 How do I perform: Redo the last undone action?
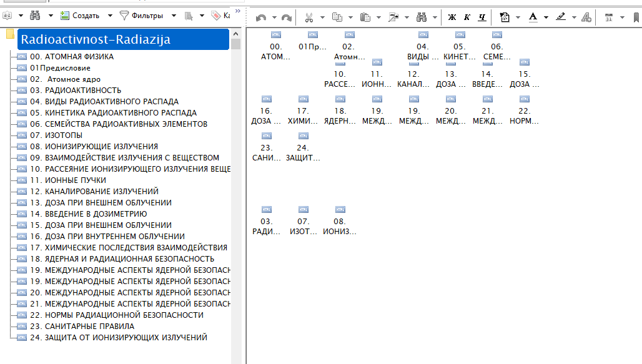coord(287,17)
